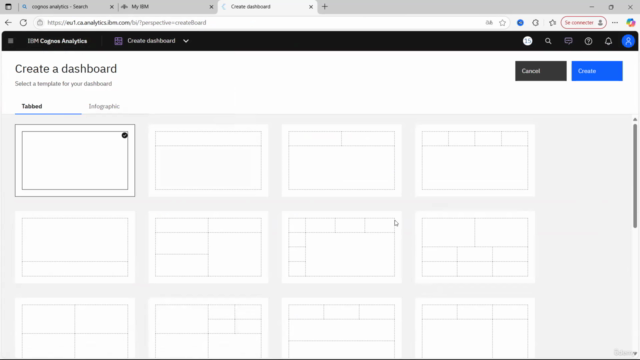
Task: Expand the Create dashboard switcher chevron
Action: [186, 41]
